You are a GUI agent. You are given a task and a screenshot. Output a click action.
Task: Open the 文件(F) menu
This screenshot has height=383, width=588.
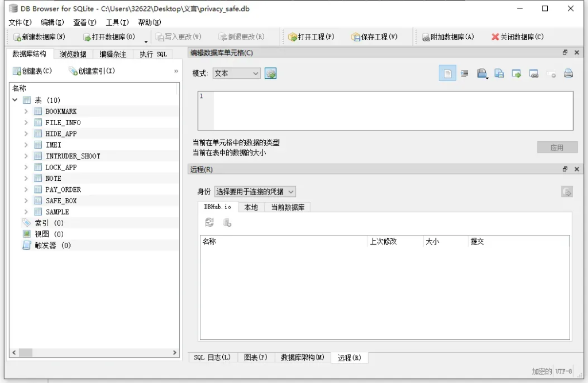tap(20, 22)
